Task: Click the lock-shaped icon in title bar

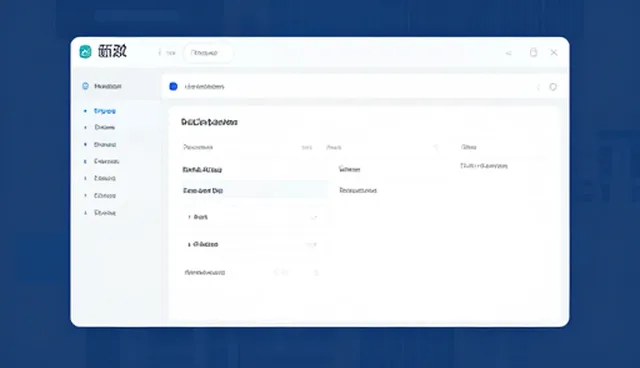Action: 533,52
